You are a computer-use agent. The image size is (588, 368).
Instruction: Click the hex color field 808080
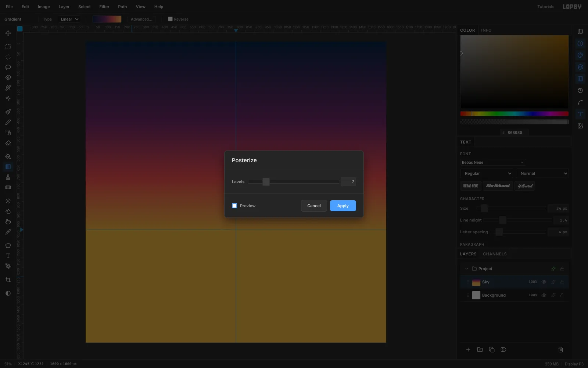pos(514,132)
